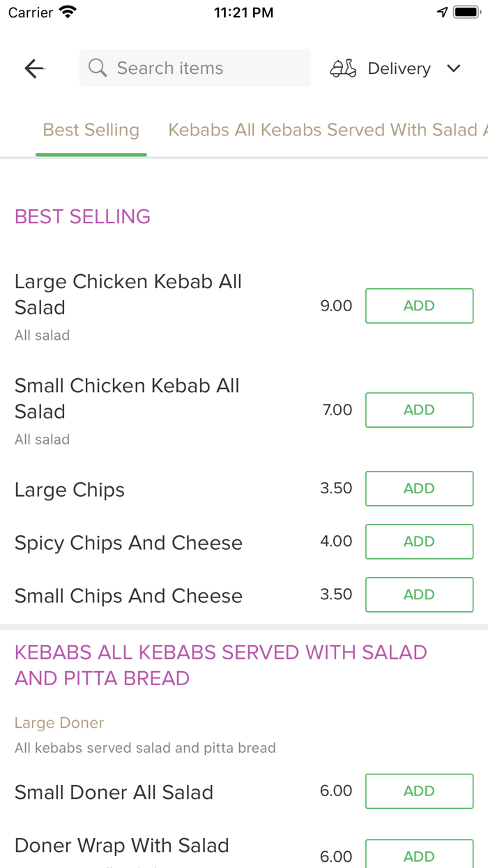The image size is (488, 868).
Task: Click the delivery scooter icon
Action: (x=343, y=68)
